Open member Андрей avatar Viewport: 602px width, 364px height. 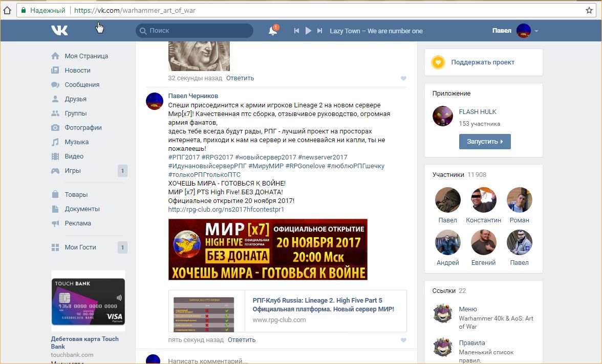point(447,242)
